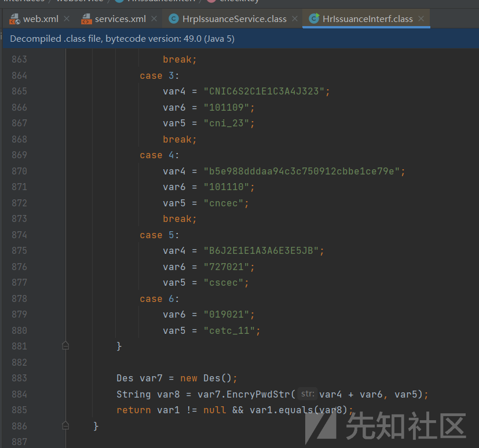Click the string "019021"
This screenshot has width=479, height=448.
pyautogui.click(x=226, y=315)
